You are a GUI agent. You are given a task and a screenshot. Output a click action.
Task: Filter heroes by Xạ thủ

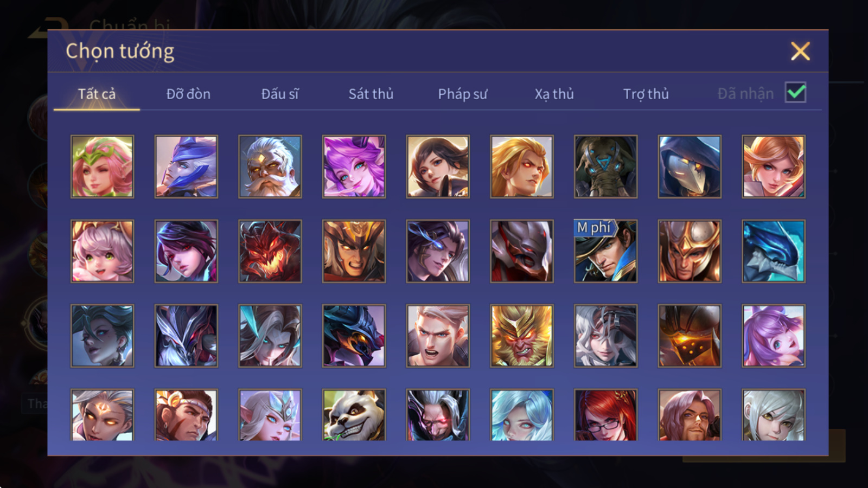[554, 94]
